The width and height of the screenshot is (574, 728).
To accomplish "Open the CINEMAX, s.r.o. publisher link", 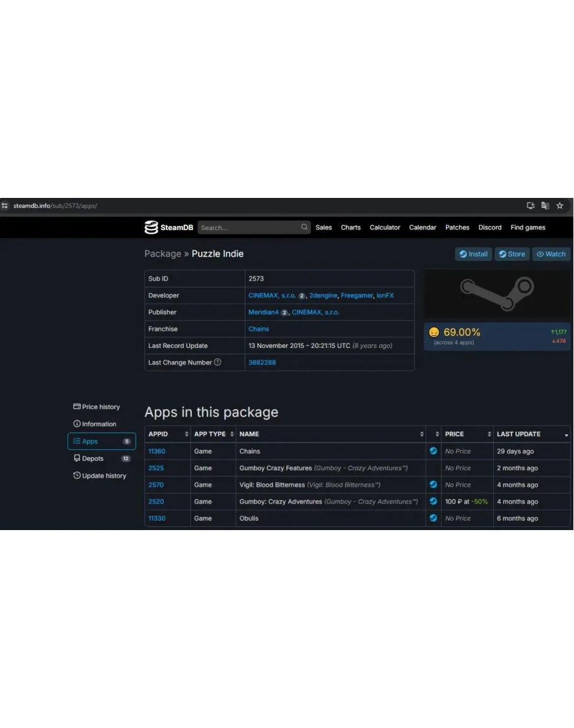I will pos(315,312).
